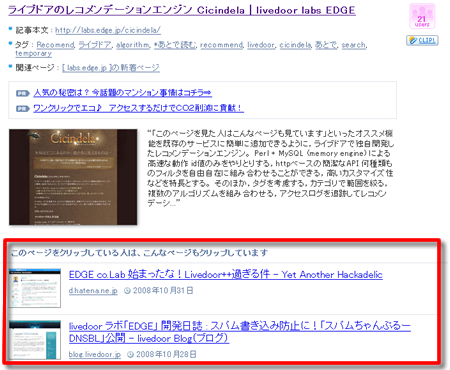
Task: Select the temporary tag
Action: 33,53
